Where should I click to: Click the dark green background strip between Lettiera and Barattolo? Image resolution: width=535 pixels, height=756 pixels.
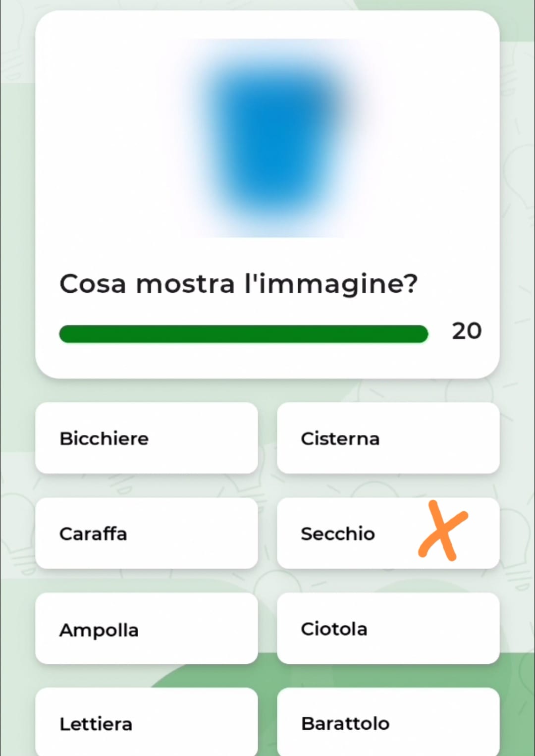267,722
